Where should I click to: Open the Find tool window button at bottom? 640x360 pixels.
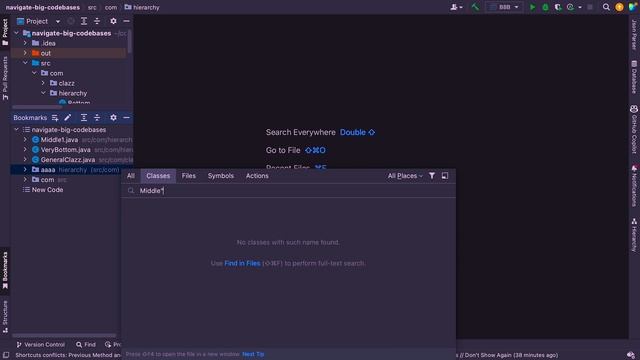pyautogui.click(x=86, y=344)
